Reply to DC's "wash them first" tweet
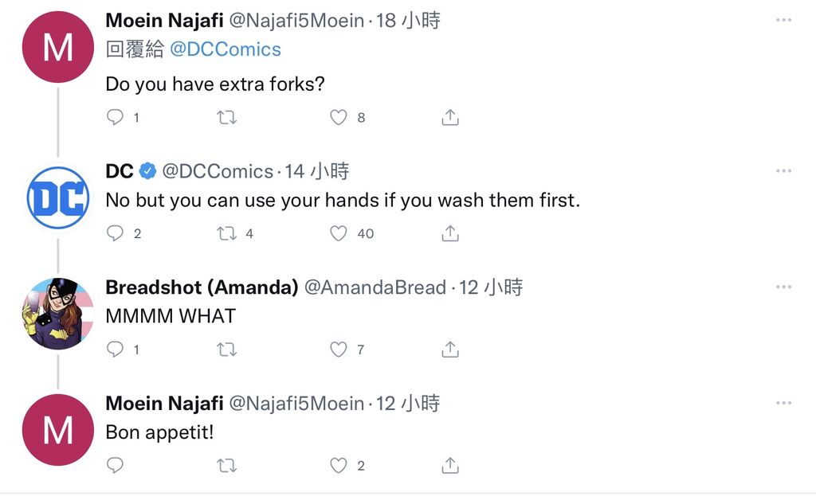 [116, 233]
